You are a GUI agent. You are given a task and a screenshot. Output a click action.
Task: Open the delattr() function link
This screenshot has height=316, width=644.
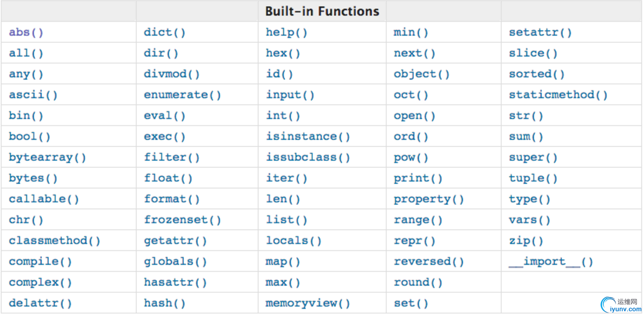(40, 303)
